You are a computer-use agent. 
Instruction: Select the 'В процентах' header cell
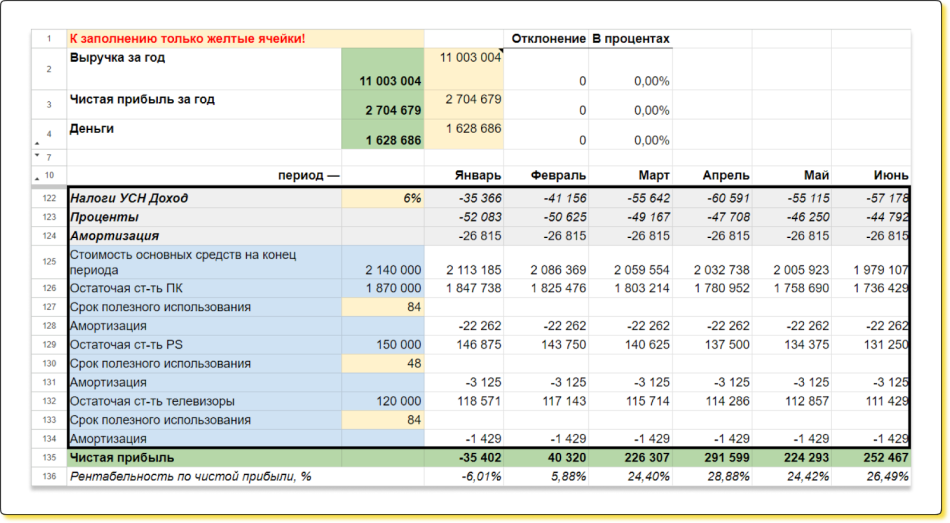tap(630, 39)
